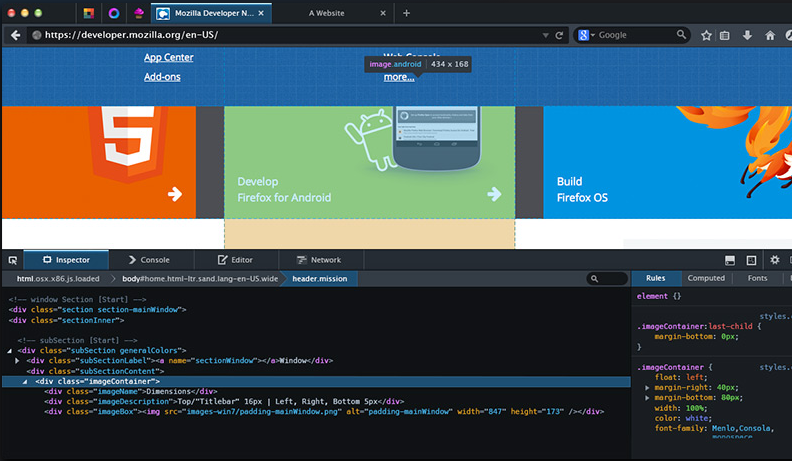
Task: Select the body#home breadcrumb
Action: (x=200, y=279)
